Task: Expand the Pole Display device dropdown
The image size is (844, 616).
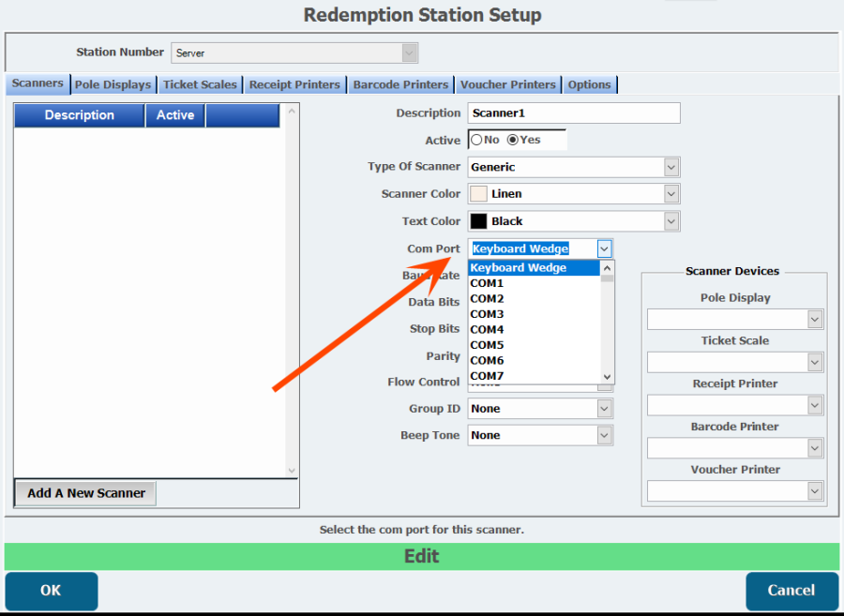Action: 814,320
